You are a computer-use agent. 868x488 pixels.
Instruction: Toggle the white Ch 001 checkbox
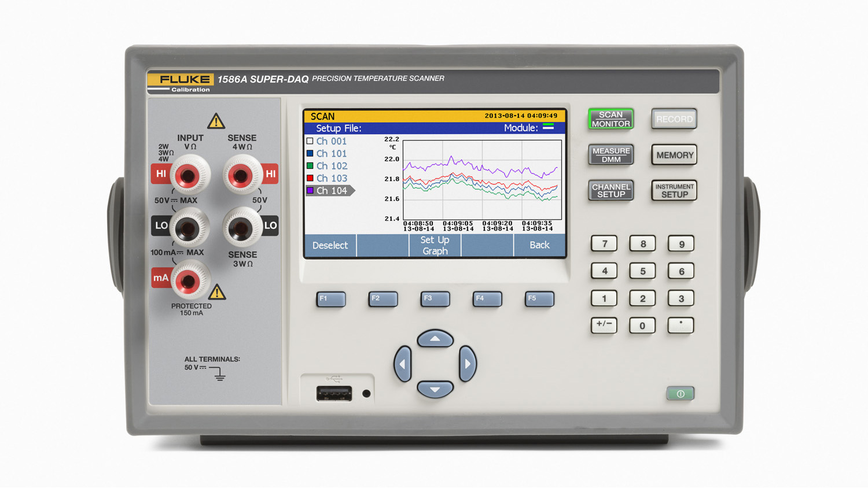coord(310,141)
